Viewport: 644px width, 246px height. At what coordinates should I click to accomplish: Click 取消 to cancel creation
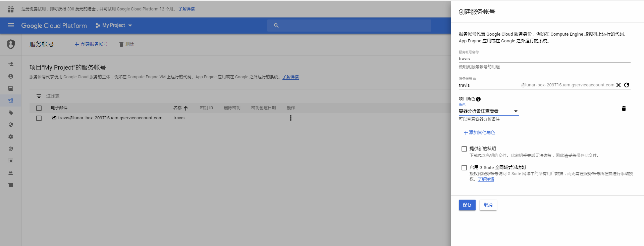tap(488, 205)
